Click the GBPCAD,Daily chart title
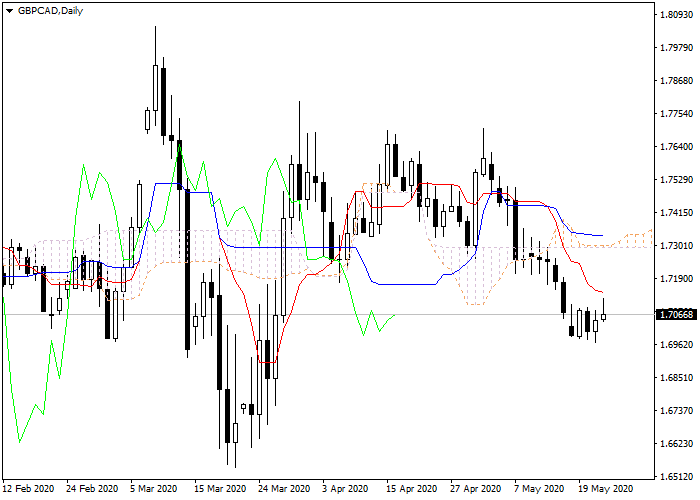 (x=50, y=11)
